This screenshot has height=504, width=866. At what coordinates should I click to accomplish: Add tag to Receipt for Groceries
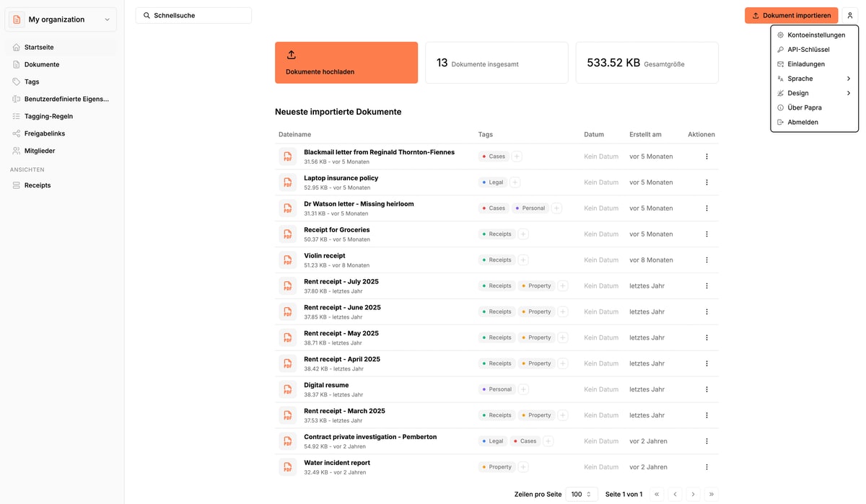coord(523,234)
